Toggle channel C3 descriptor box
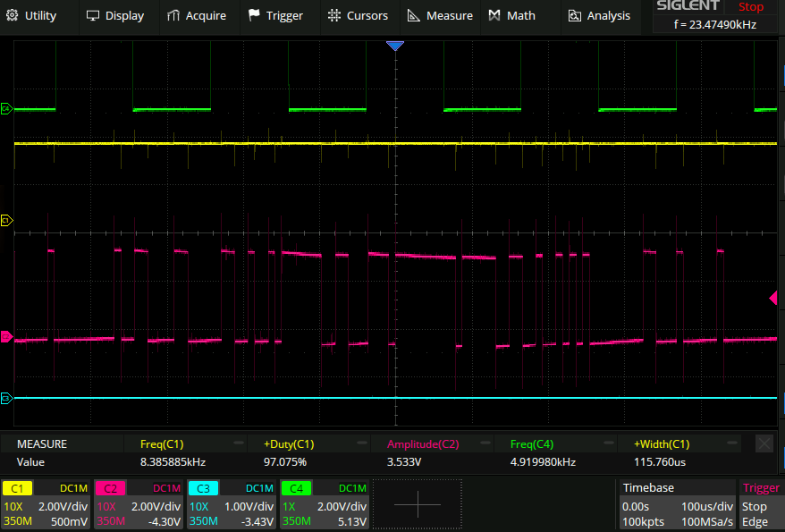The image size is (785, 532). click(x=231, y=504)
